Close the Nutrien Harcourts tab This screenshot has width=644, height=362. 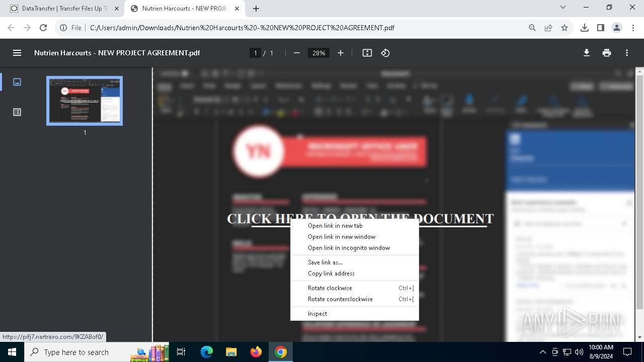(x=237, y=9)
